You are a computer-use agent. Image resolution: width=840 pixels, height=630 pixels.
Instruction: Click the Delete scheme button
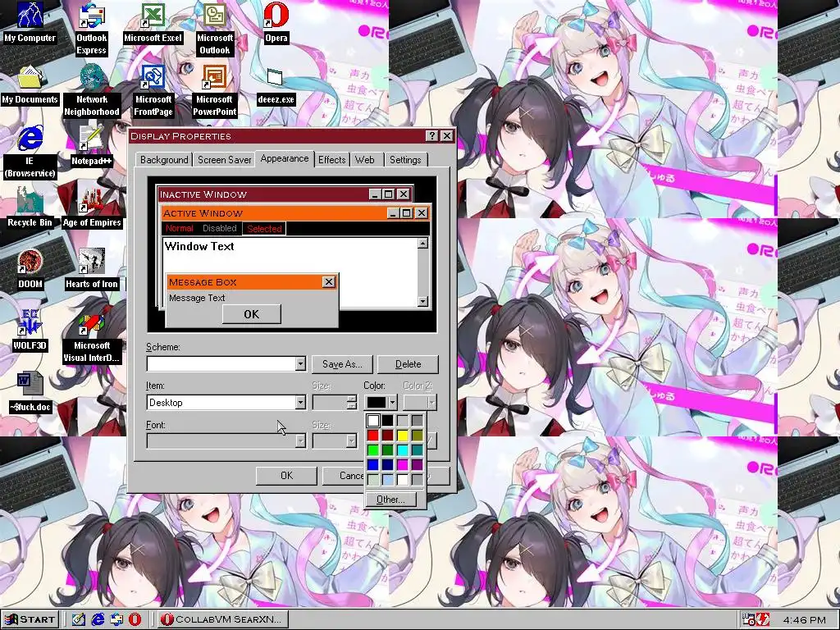tap(409, 364)
